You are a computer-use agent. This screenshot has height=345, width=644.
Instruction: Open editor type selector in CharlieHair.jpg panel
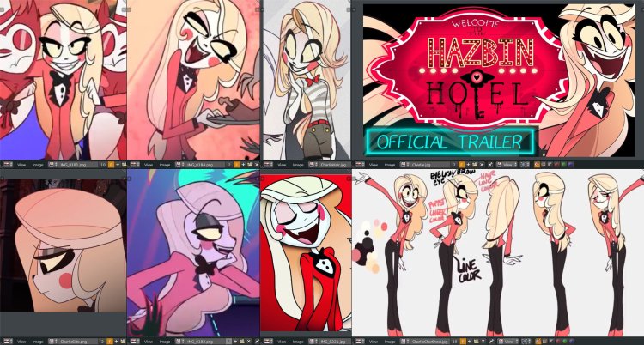click(269, 164)
